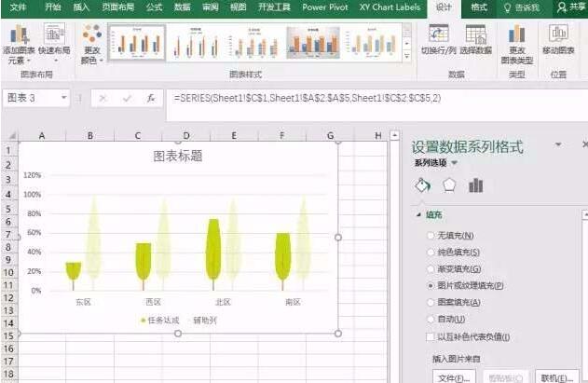The height and width of the screenshot is (383, 588).
Task: Select Picture or texture fill option
Action: 431,285
